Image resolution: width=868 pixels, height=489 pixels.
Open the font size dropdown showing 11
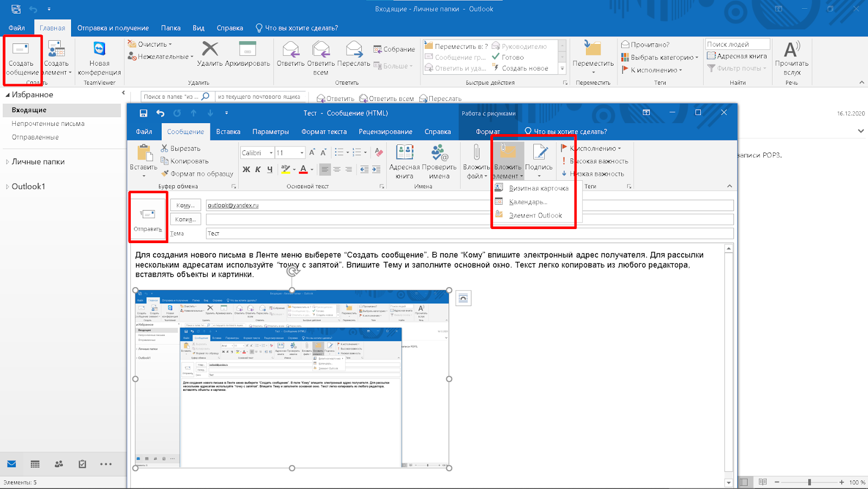click(301, 153)
